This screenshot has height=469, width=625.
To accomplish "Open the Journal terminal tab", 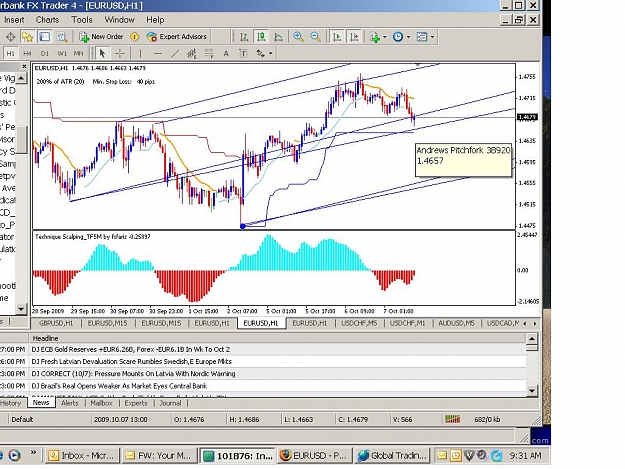I will (x=170, y=403).
